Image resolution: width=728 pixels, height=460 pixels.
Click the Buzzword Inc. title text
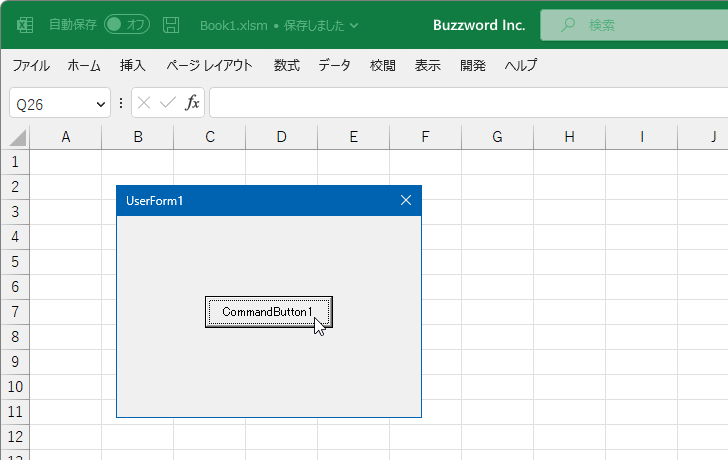[479, 25]
